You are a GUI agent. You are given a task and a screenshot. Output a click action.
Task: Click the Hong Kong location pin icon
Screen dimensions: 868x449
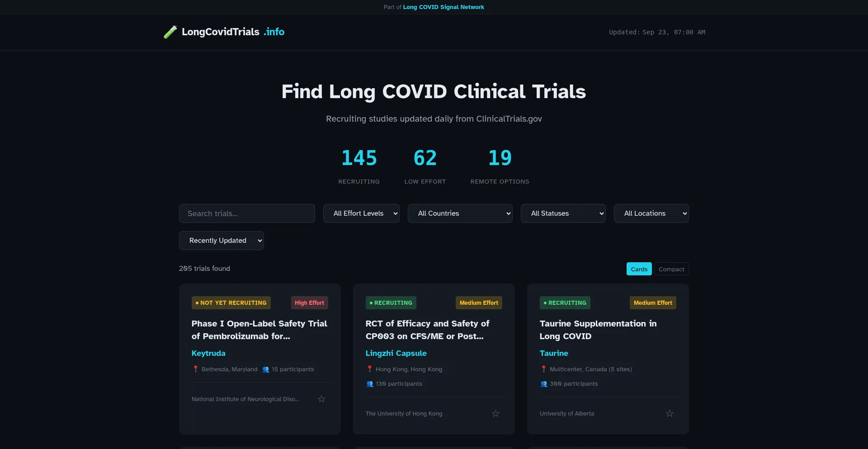coord(370,369)
